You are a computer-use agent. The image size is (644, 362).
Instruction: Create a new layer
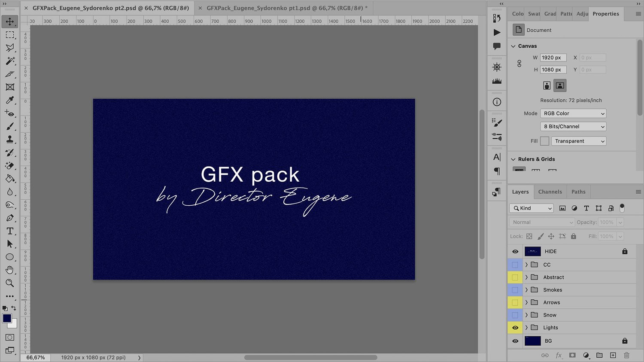tap(613, 355)
